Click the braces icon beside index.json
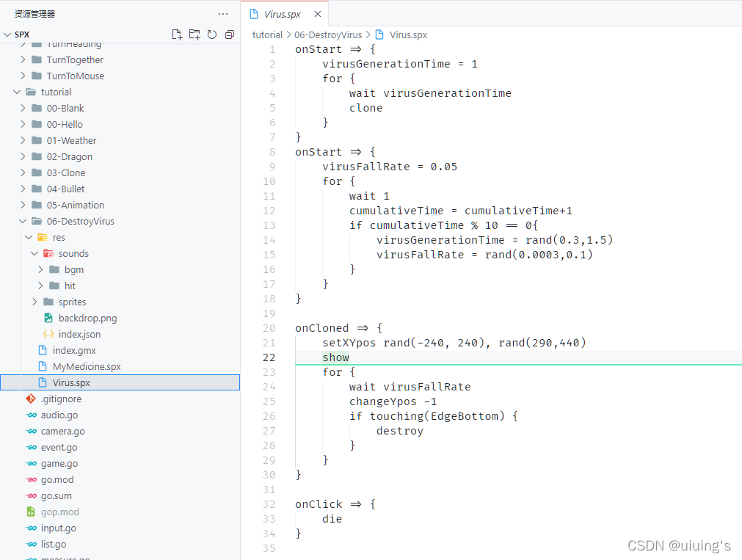The width and height of the screenshot is (742, 560). [48, 334]
